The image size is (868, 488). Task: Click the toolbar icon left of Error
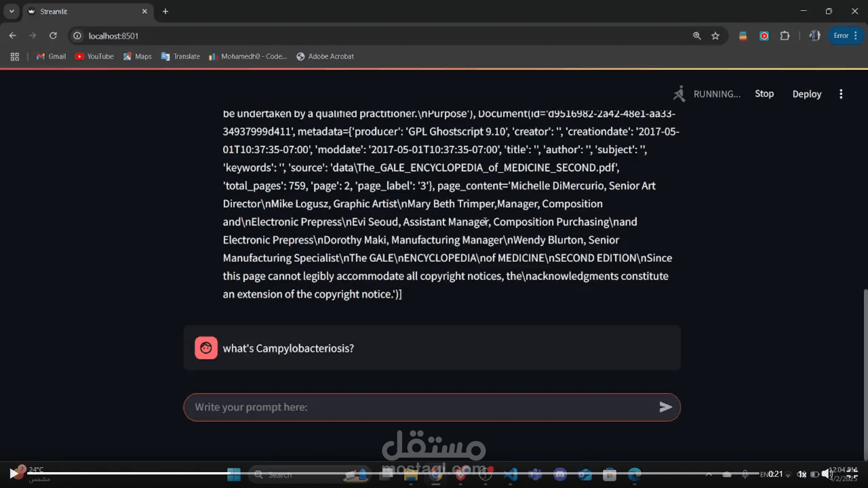(815, 36)
